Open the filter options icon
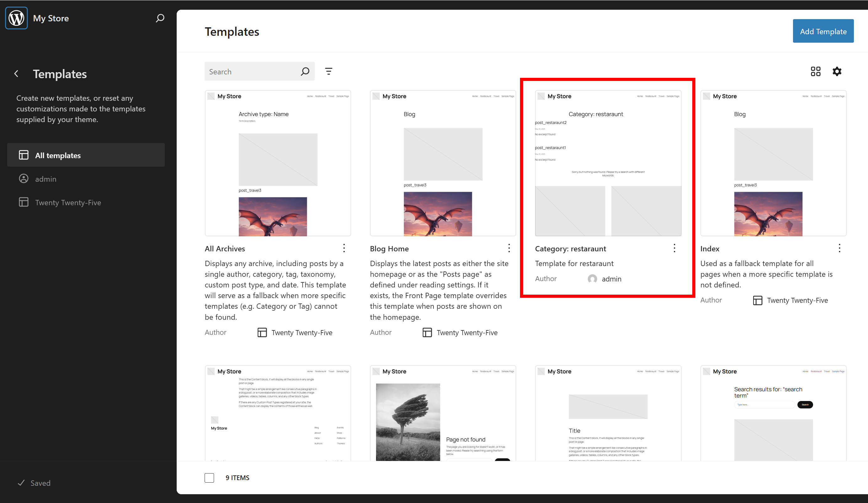 point(329,71)
